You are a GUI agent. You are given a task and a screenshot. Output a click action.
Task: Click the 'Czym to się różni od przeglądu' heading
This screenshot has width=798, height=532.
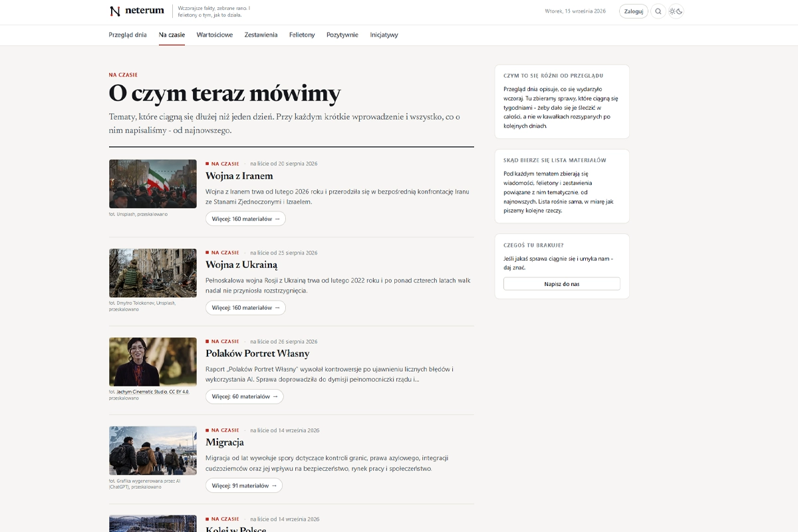[553, 75]
